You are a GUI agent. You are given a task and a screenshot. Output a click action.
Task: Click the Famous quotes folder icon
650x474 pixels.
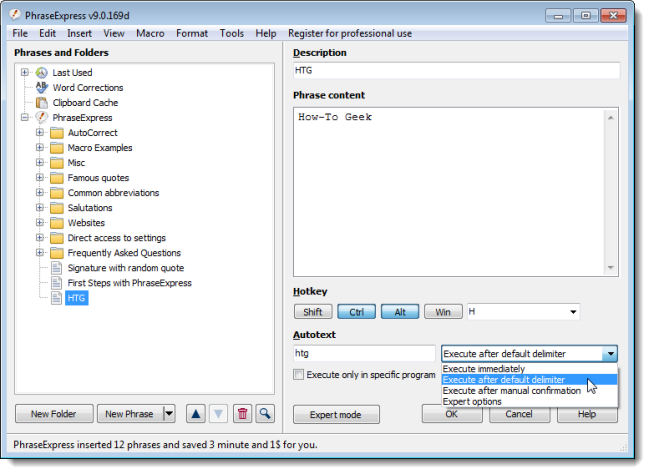[x=57, y=178]
